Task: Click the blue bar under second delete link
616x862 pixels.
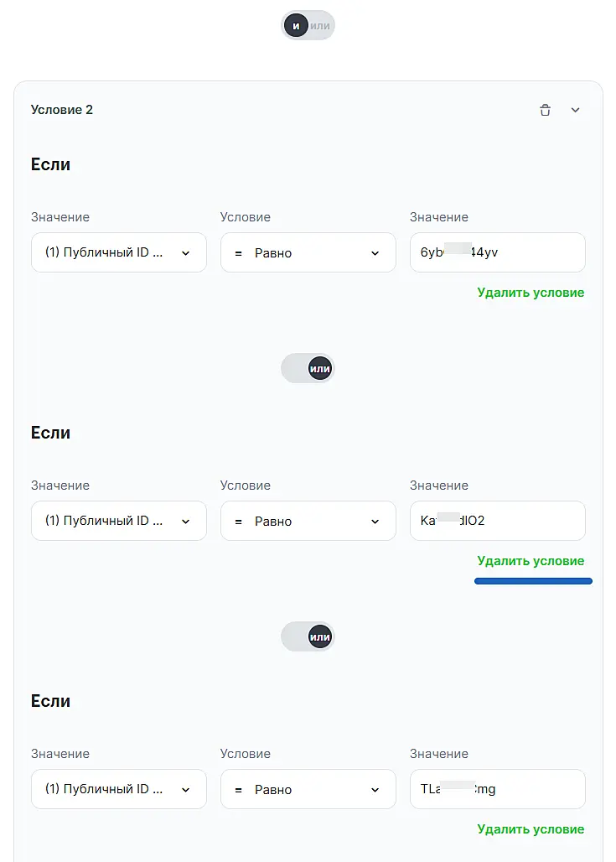Action: pos(533,580)
